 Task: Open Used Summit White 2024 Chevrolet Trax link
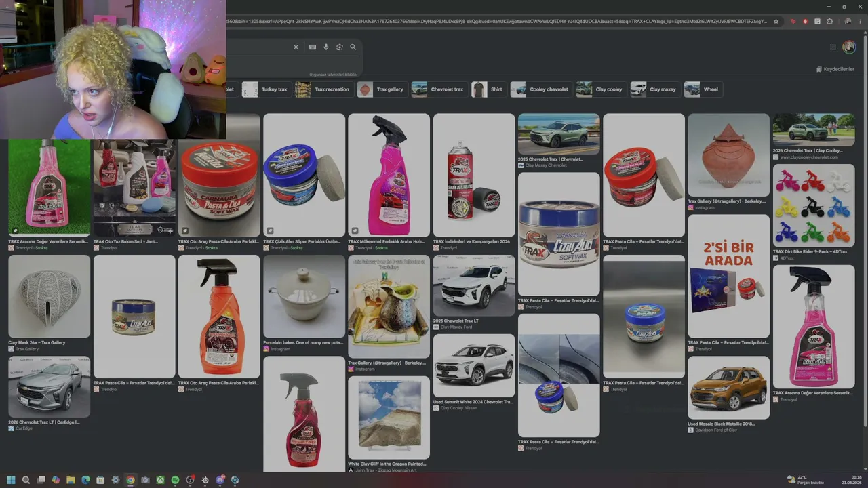[x=473, y=402]
